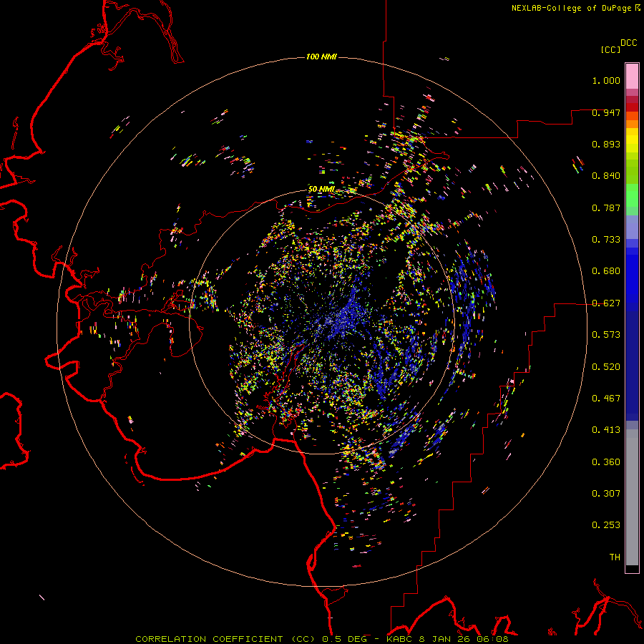
Task: Select the 1.000 scale value
Action: coord(606,80)
